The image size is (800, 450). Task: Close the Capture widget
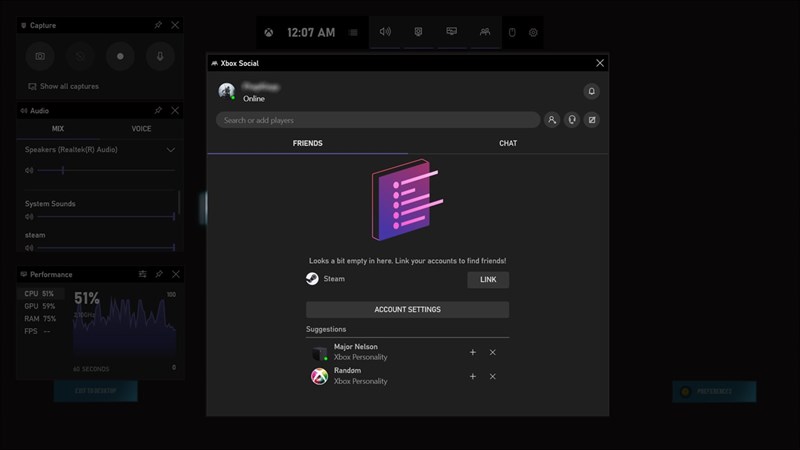tap(175, 25)
